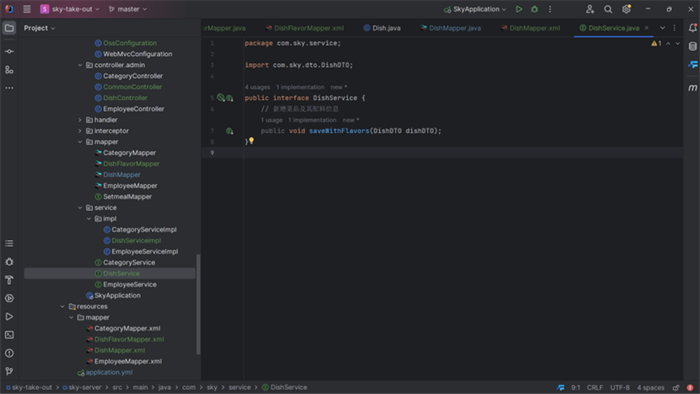Click '4 usages' inlay hint
The height and width of the screenshot is (394, 700).
click(x=257, y=87)
